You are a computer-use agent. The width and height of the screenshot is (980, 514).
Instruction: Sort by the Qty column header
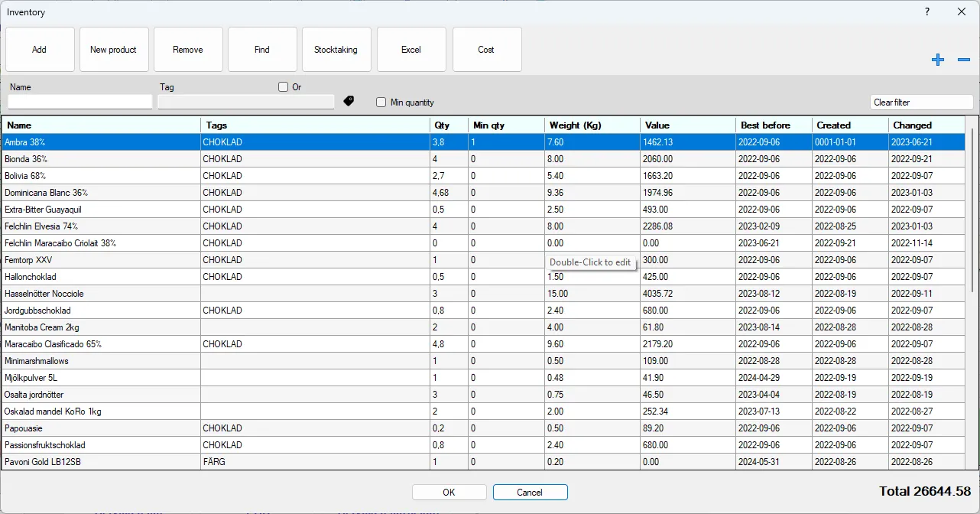(449, 125)
